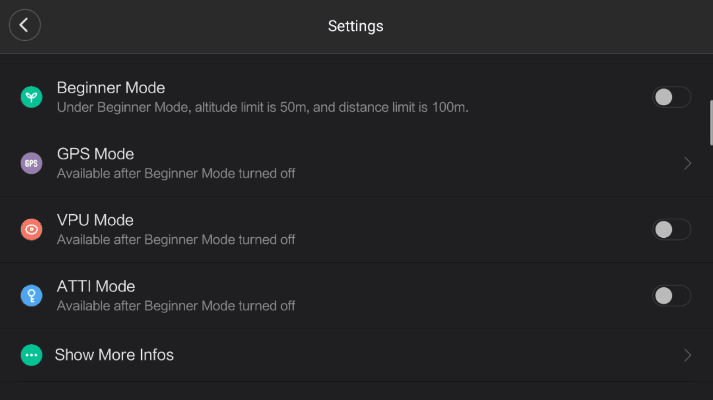Click the GPS Mode availability subtitle
The height and width of the screenshot is (400, 713).
coord(176,174)
